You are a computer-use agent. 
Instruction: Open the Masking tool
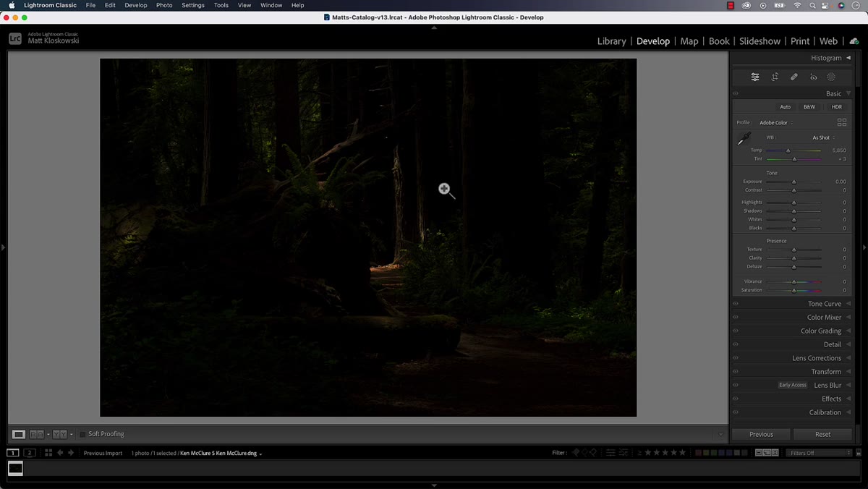click(x=831, y=77)
